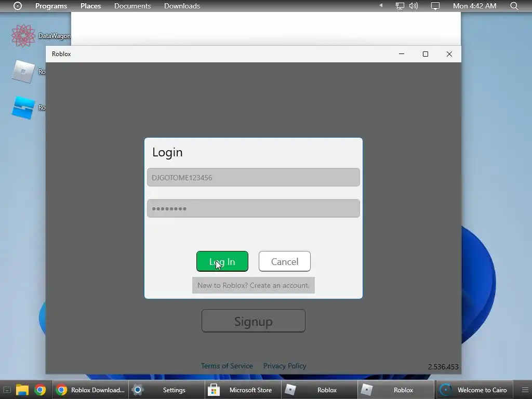Click the network computer icon in the tray
The height and width of the screenshot is (399, 532).
click(400, 6)
